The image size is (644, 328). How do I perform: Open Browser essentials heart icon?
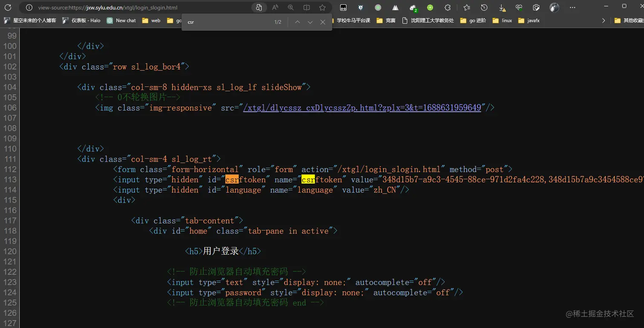click(x=519, y=7)
